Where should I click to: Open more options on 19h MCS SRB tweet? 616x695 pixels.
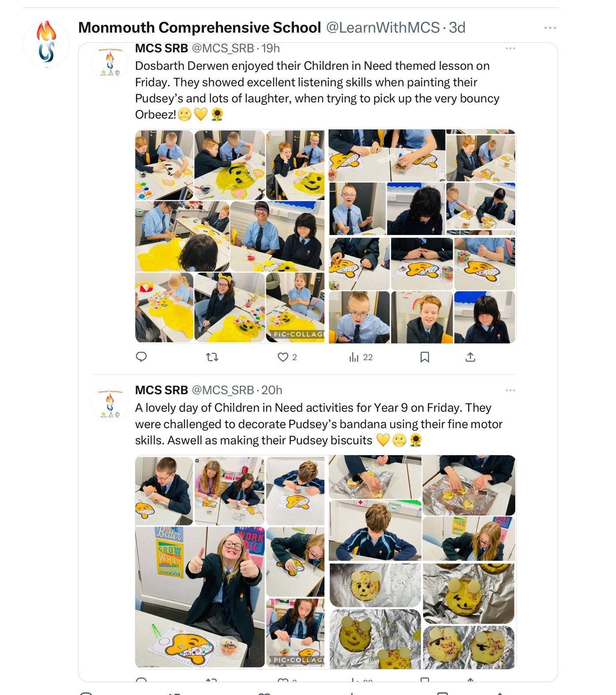tap(510, 49)
